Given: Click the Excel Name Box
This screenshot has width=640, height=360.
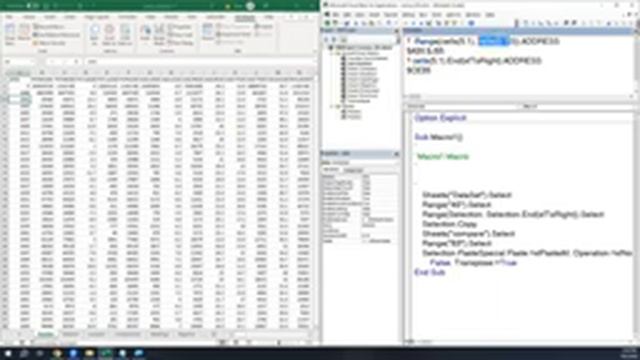Looking at the screenshot, I should (19, 62).
